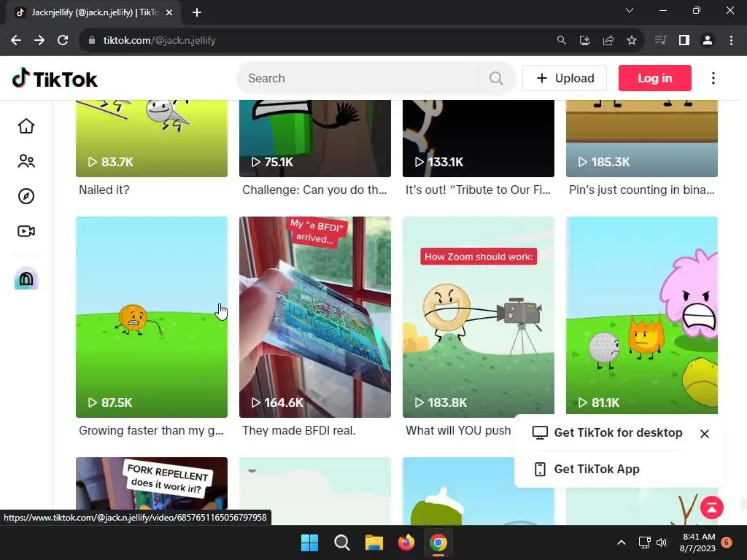This screenshot has height=560, width=747.
Task: Click Chrome icon in taskbar
Action: click(438, 542)
